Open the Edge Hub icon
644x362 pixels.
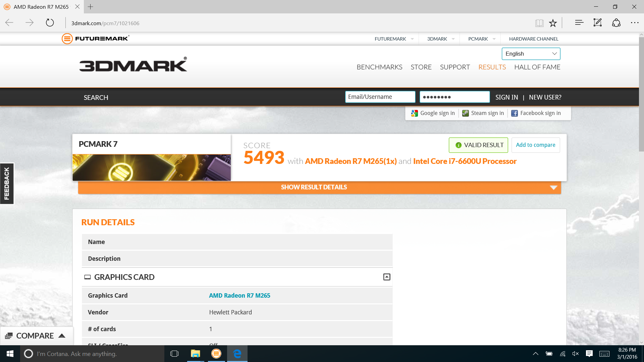579,23
